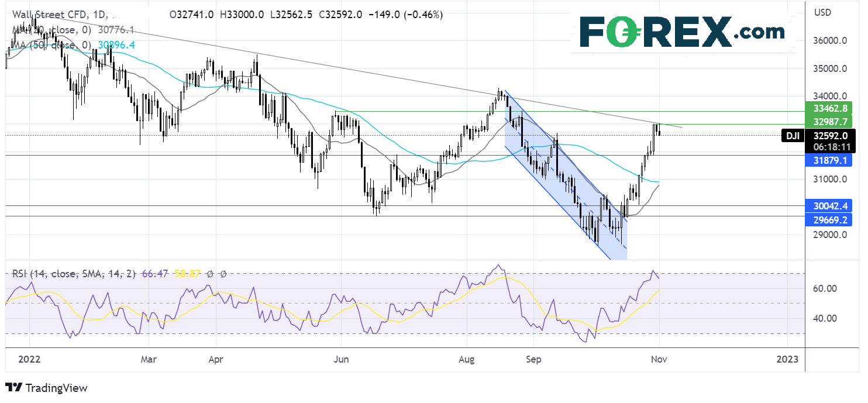Click the open value O32741.0
This screenshot has height=403, width=868.
pos(191,14)
